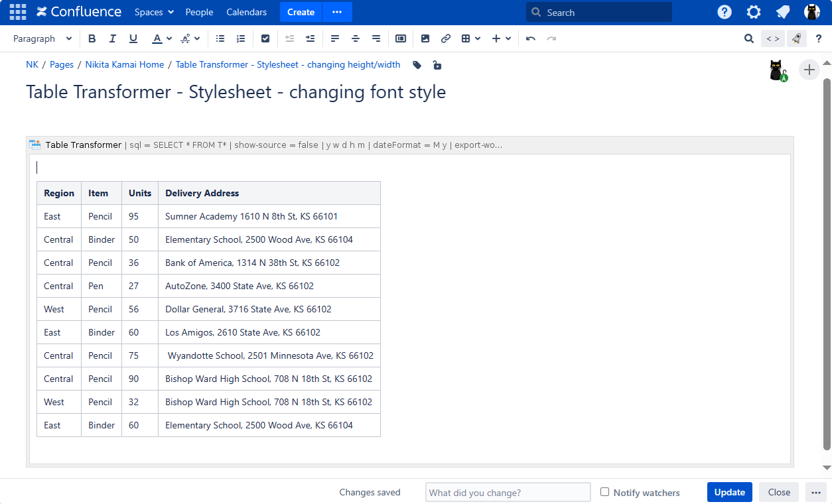Expand the Paragraph style dropdown

point(42,38)
